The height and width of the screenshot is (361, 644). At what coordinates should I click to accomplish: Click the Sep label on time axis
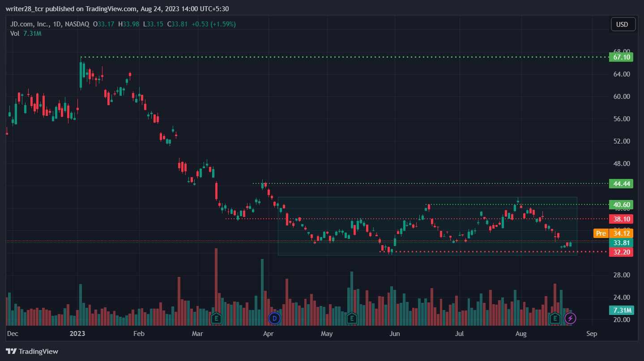point(592,334)
